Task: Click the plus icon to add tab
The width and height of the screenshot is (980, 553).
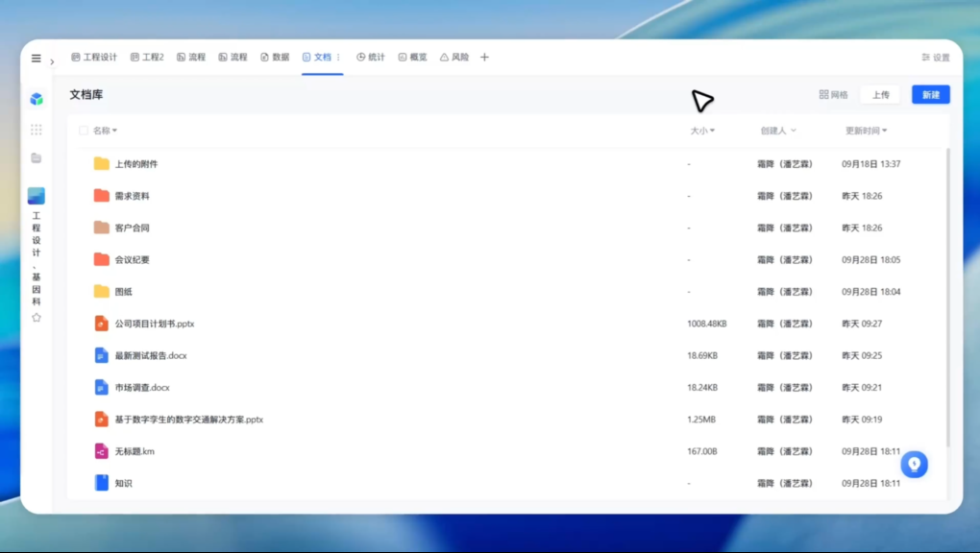Action: [484, 58]
